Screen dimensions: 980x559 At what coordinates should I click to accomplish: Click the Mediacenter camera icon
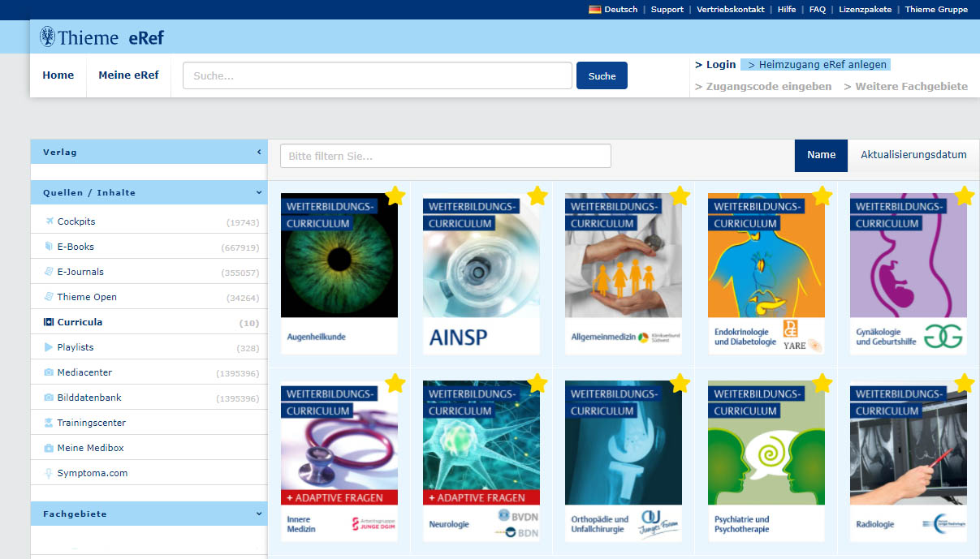pos(49,372)
